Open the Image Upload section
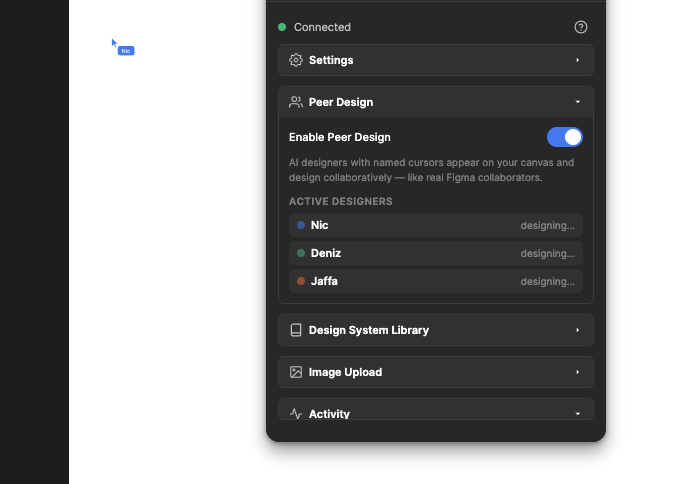 point(436,372)
